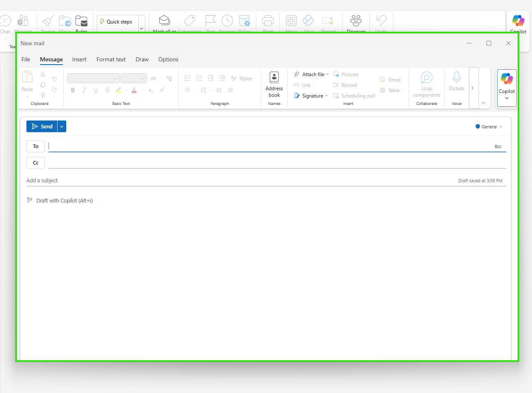The image size is (532, 393).
Task: Open the Draw tab
Action: (142, 59)
